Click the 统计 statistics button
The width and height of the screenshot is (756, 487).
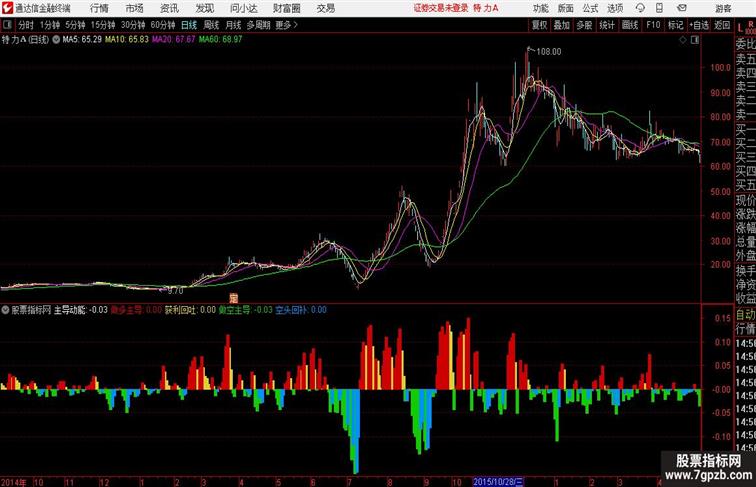coord(607,25)
